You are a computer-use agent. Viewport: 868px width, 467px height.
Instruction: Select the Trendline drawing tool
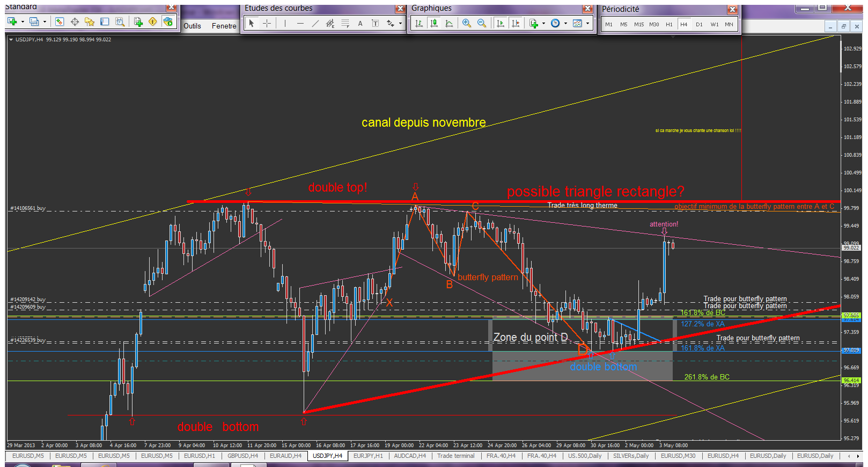315,23
